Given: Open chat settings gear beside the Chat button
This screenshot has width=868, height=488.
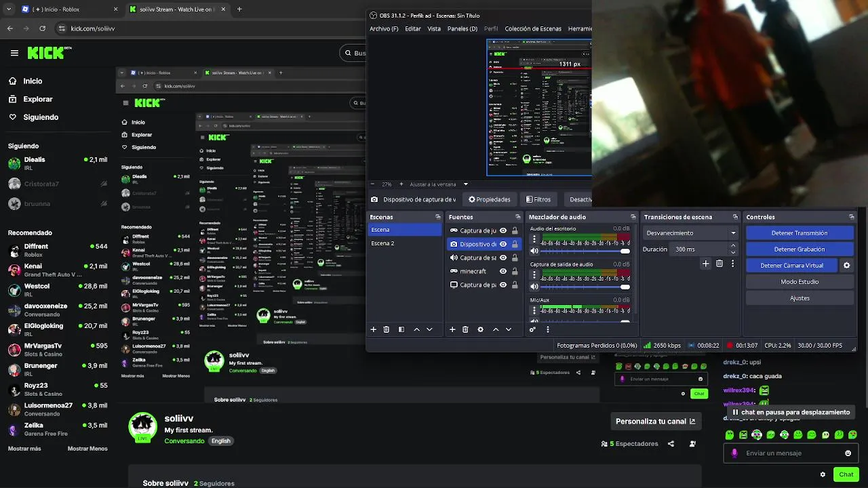Looking at the screenshot, I should coord(823,474).
